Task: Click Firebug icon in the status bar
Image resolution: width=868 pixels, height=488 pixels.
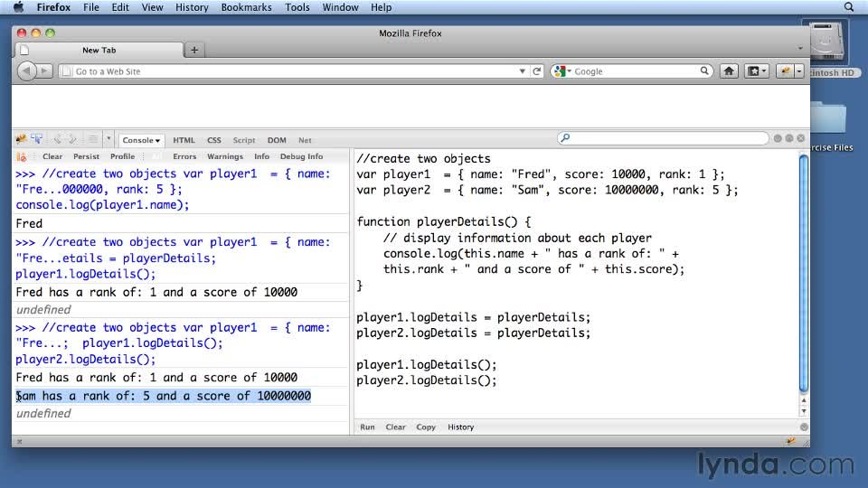Action: [x=790, y=441]
